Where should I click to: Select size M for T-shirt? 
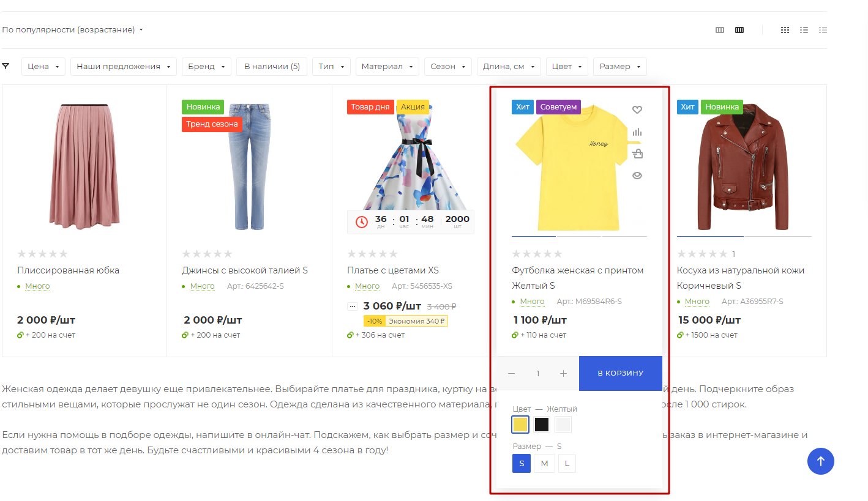point(544,464)
